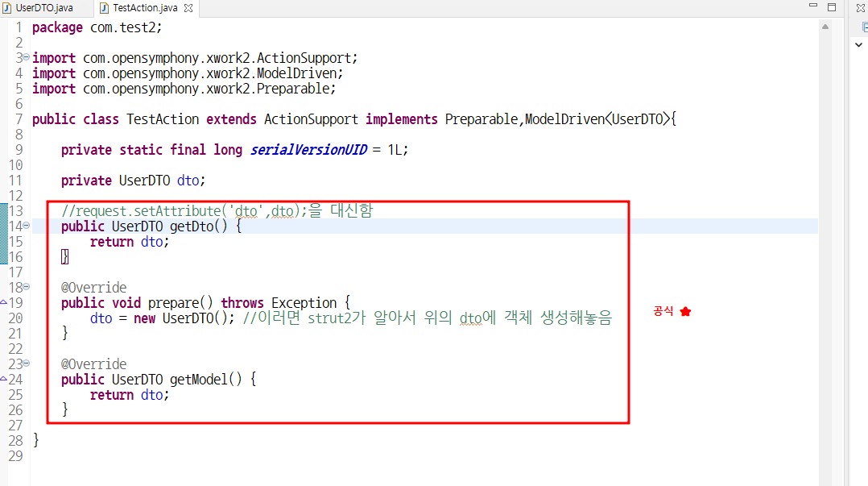Minimize the editor area
868x486 pixels.
813,6
